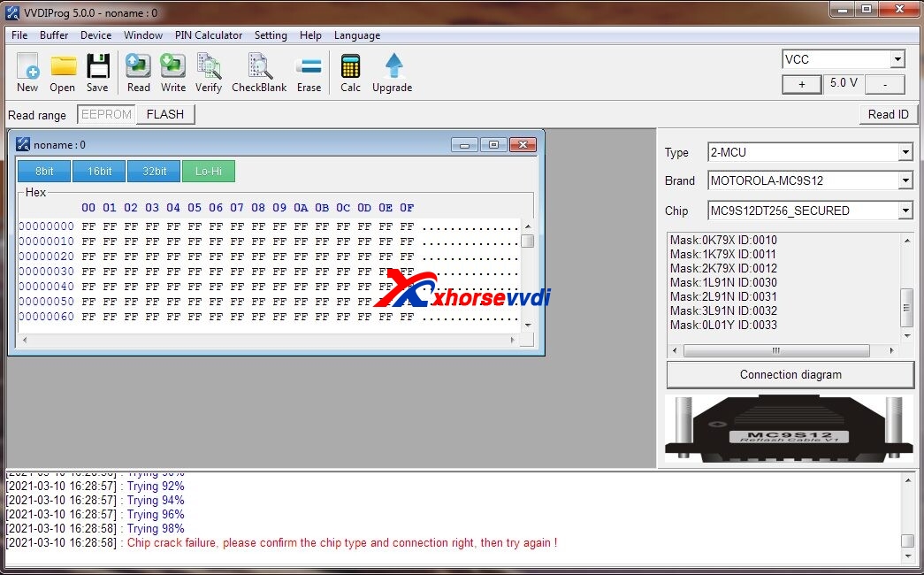Image resolution: width=924 pixels, height=575 pixels.
Task: Click the Connection diagram button
Action: [790, 374]
